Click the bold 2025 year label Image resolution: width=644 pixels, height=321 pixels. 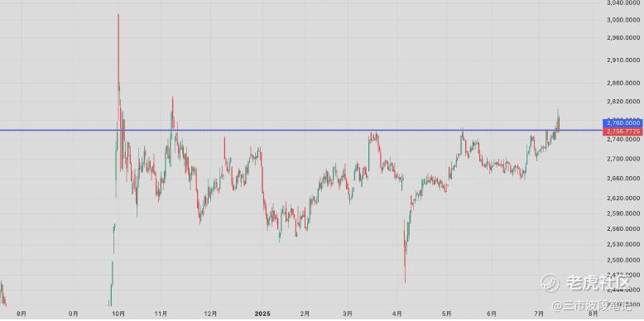[262, 314]
